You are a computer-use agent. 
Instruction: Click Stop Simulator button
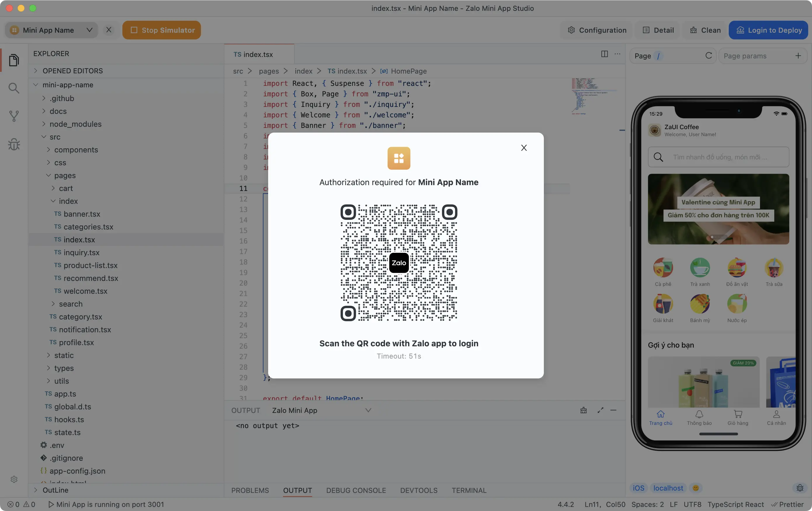coord(162,30)
